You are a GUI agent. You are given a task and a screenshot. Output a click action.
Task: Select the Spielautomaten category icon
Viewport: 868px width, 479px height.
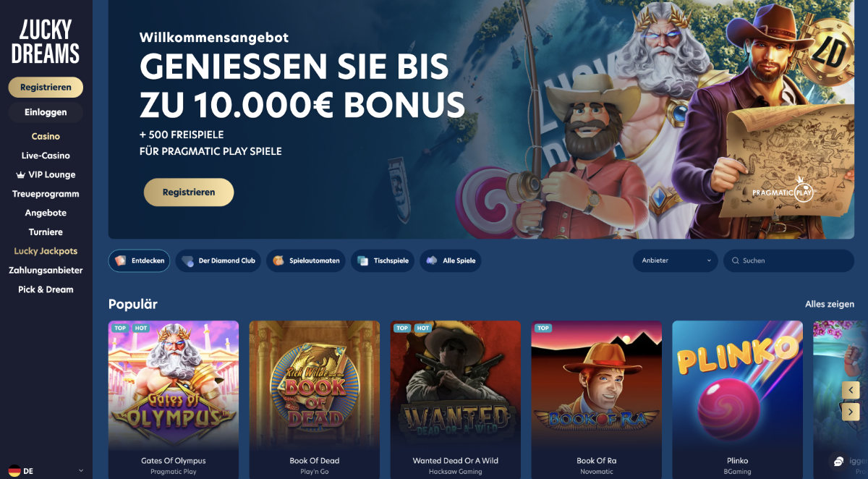(x=278, y=260)
